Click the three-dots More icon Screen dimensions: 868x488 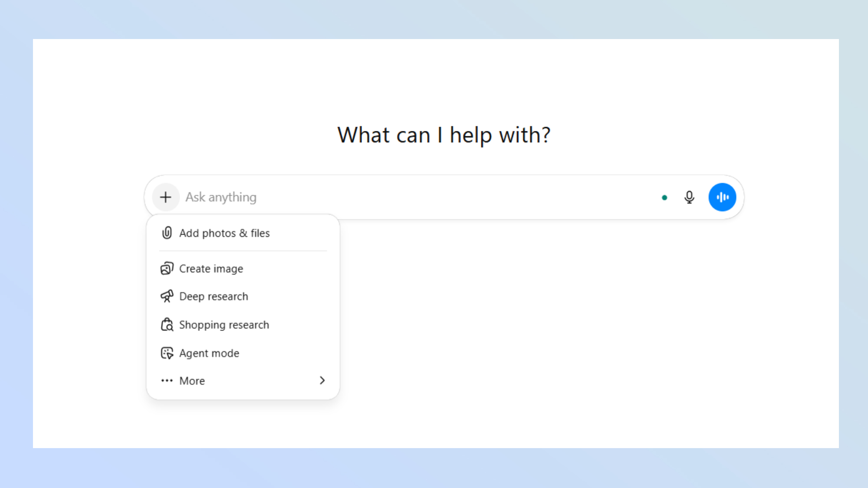pyautogui.click(x=167, y=380)
